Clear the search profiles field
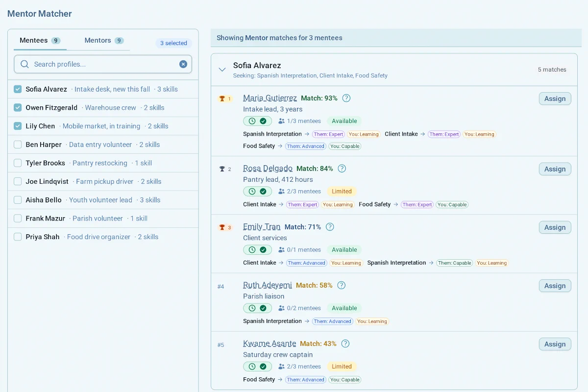Viewport: 588px width, 392px height. pos(183,64)
